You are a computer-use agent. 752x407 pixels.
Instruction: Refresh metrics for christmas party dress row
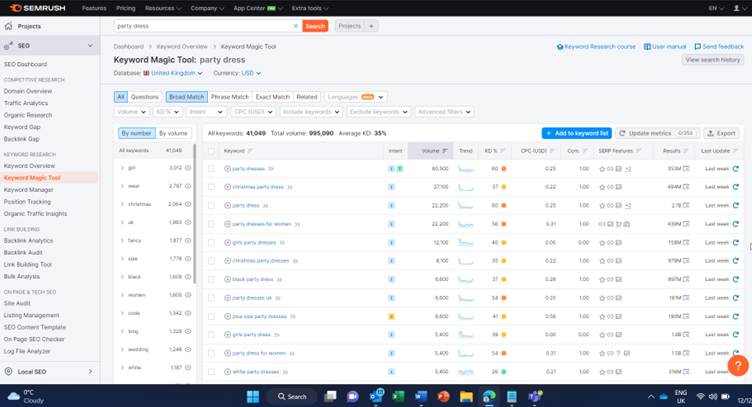(736, 187)
